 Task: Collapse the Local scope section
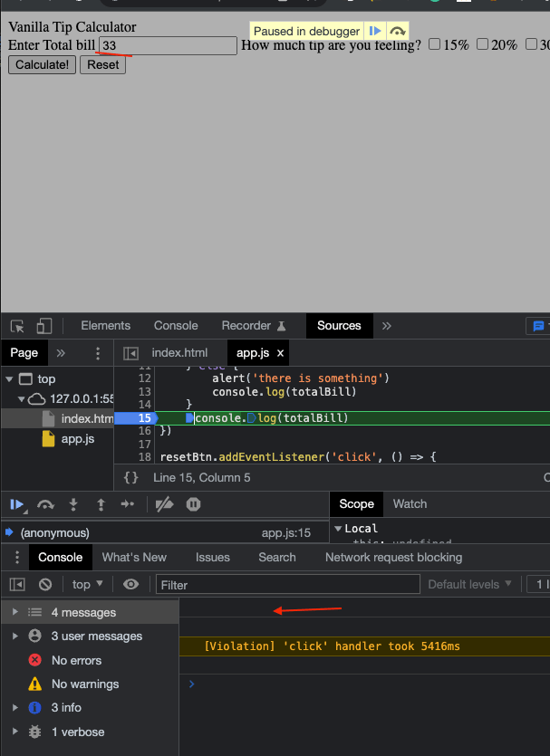pos(338,529)
